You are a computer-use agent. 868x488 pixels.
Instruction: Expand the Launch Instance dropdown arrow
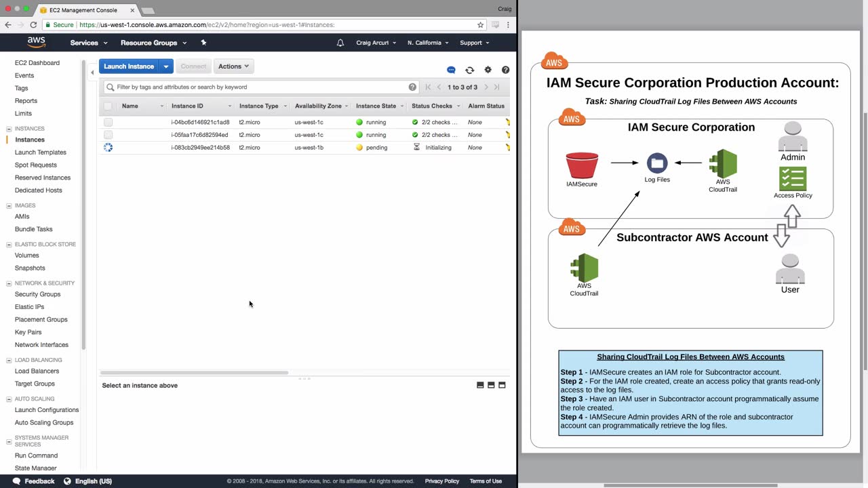[x=166, y=66]
